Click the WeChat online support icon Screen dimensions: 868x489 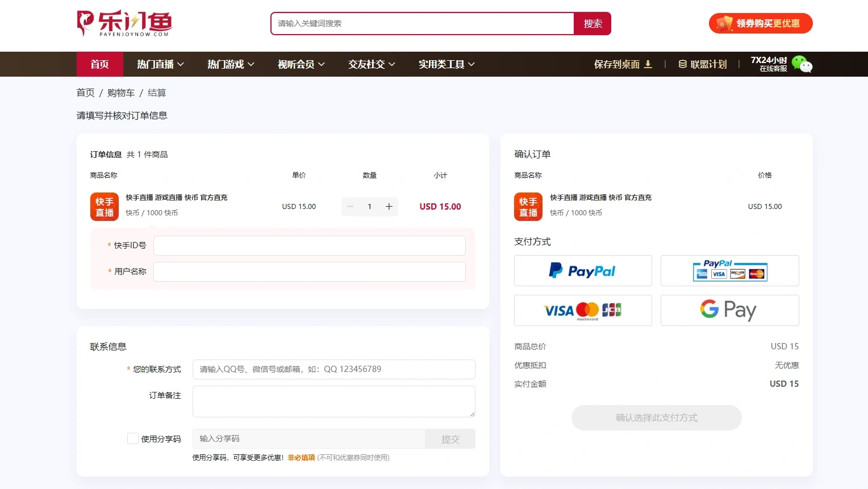point(802,64)
